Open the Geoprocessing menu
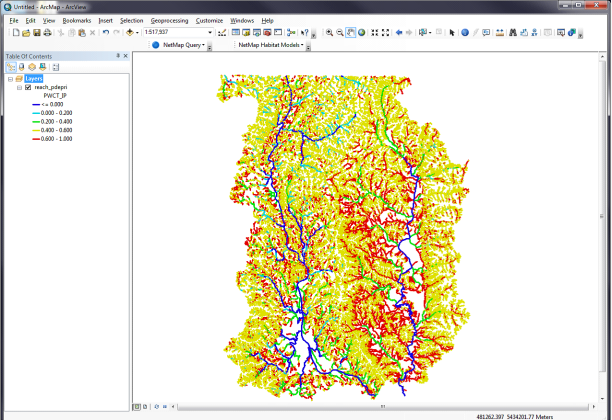The width and height of the screenshot is (612, 420). coord(170,20)
